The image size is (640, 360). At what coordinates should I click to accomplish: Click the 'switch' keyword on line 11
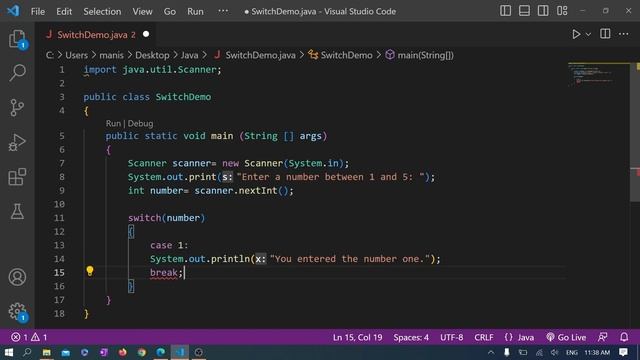coord(144,218)
